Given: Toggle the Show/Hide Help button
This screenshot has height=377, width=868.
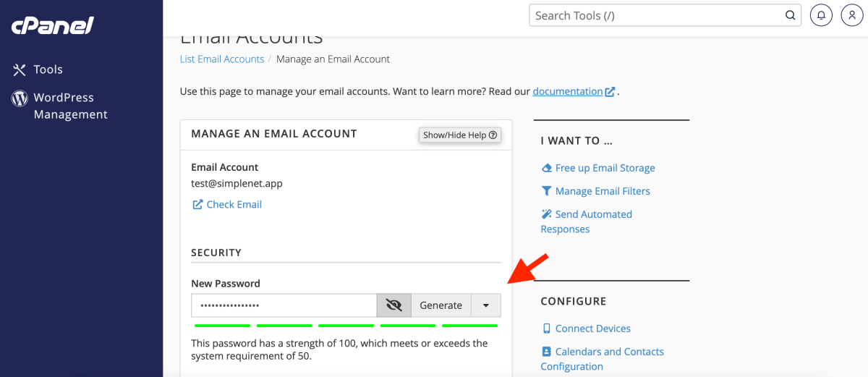Looking at the screenshot, I should (x=460, y=135).
